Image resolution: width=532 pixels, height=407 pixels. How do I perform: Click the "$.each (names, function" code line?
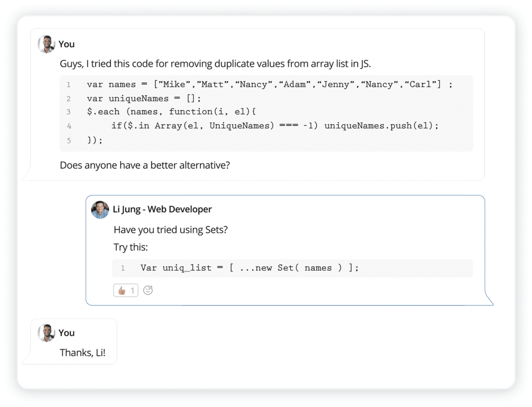coord(171,112)
